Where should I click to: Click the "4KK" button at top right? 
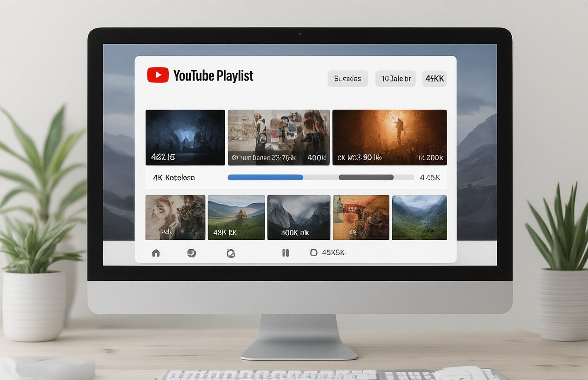(434, 79)
